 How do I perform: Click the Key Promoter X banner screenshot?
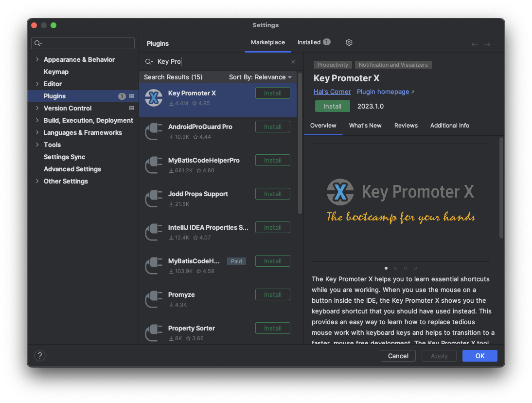tap(401, 202)
